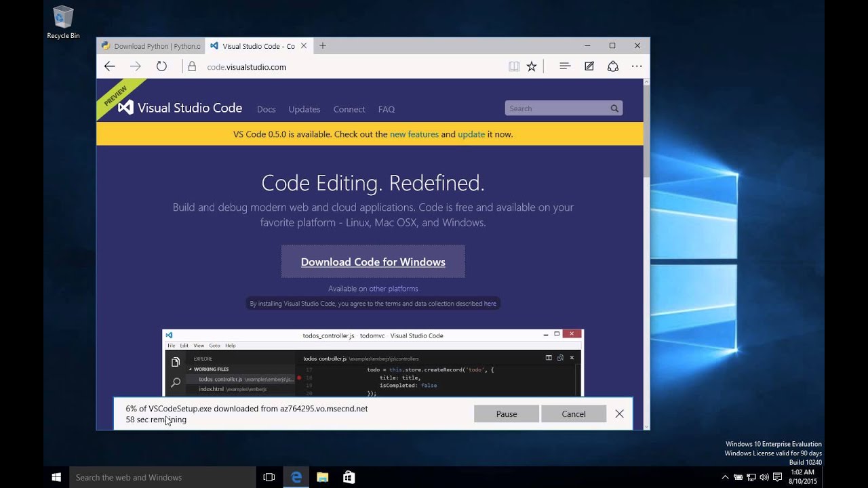Open Task View from taskbar
This screenshot has height=488, width=868.
(x=269, y=477)
